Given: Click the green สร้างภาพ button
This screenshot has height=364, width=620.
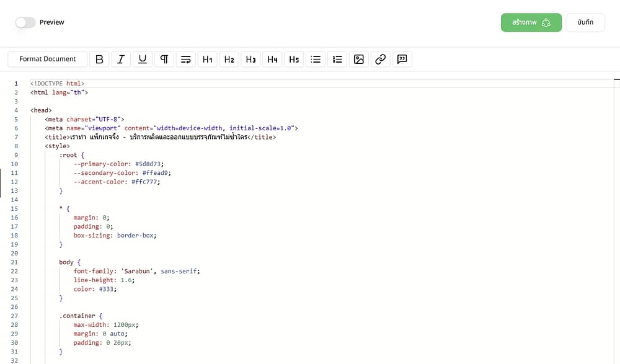Looking at the screenshot, I should [531, 22].
